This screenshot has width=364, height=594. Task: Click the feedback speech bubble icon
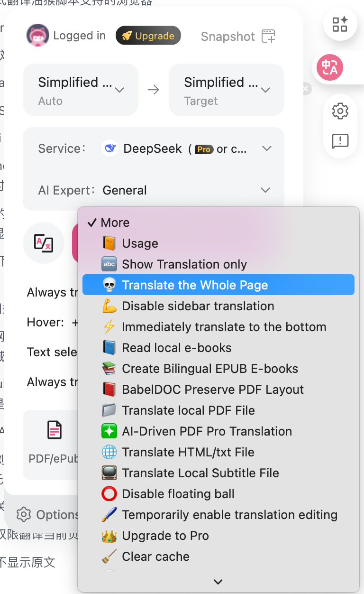[x=340, y=141]
